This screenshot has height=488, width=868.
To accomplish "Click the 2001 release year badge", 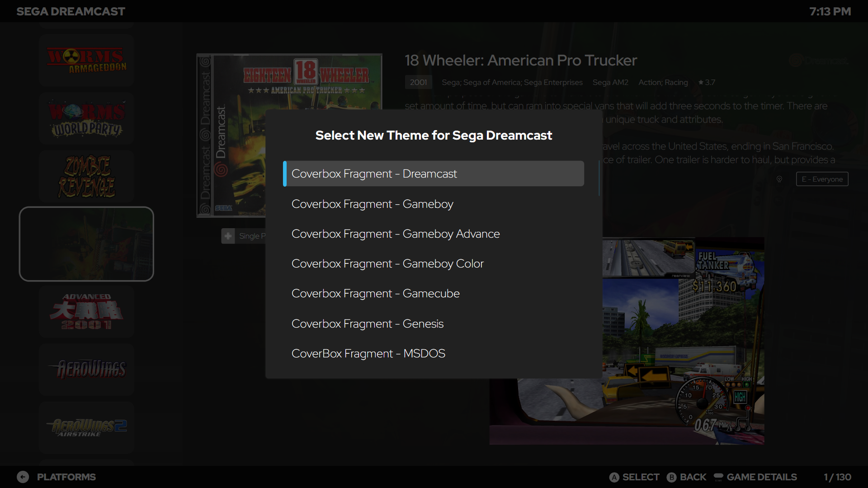I will (418, 82).
